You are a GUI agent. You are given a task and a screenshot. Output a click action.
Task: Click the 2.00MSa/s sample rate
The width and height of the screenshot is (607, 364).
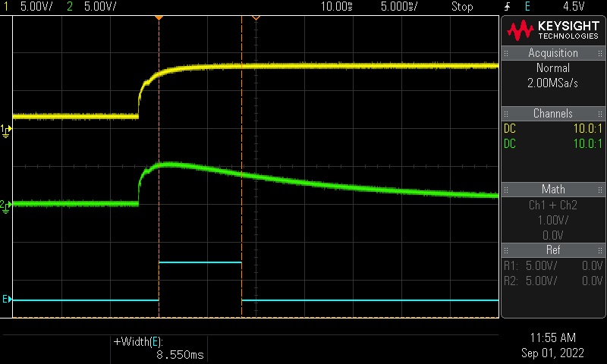pyautogui.click(x=553, y=83)
